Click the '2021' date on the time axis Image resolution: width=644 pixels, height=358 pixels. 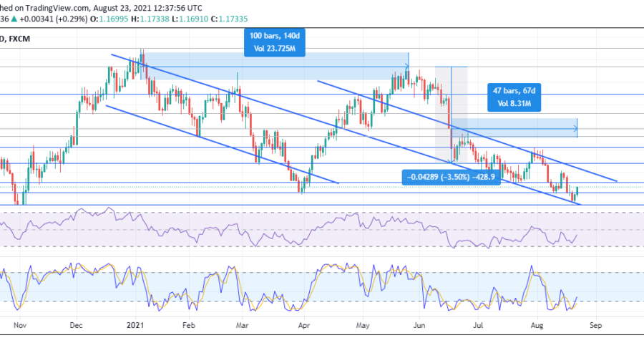pos(135,325)
